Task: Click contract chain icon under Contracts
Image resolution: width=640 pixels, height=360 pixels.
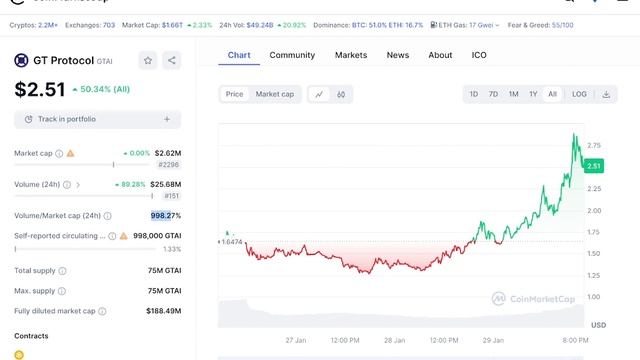Action: click(x=19, y=355)
